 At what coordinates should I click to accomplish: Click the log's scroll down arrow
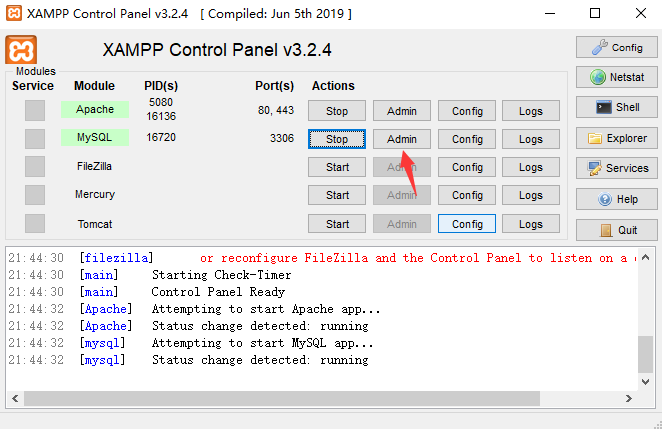click(x=646, y=381)
